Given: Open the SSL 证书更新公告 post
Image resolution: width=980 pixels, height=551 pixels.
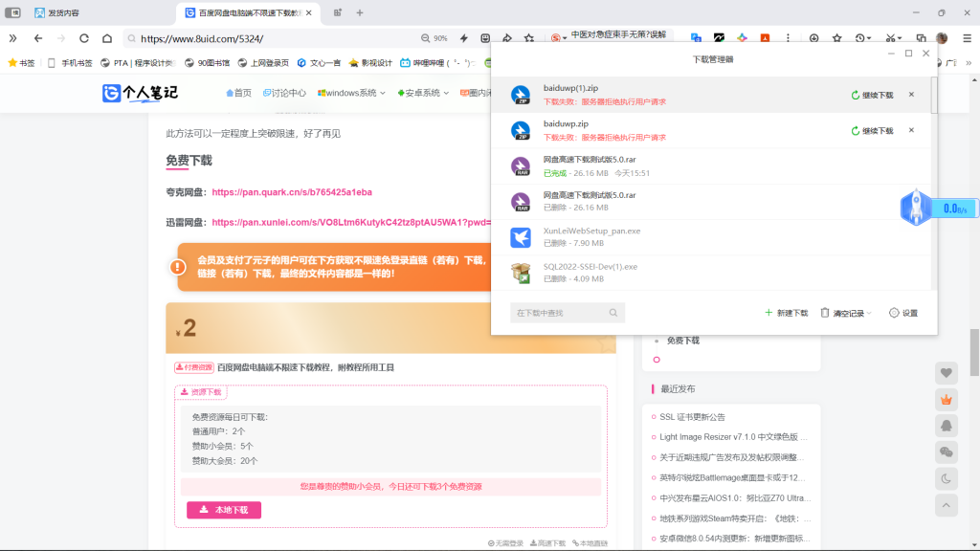Looking at the screenshot, I should point(693,417).
